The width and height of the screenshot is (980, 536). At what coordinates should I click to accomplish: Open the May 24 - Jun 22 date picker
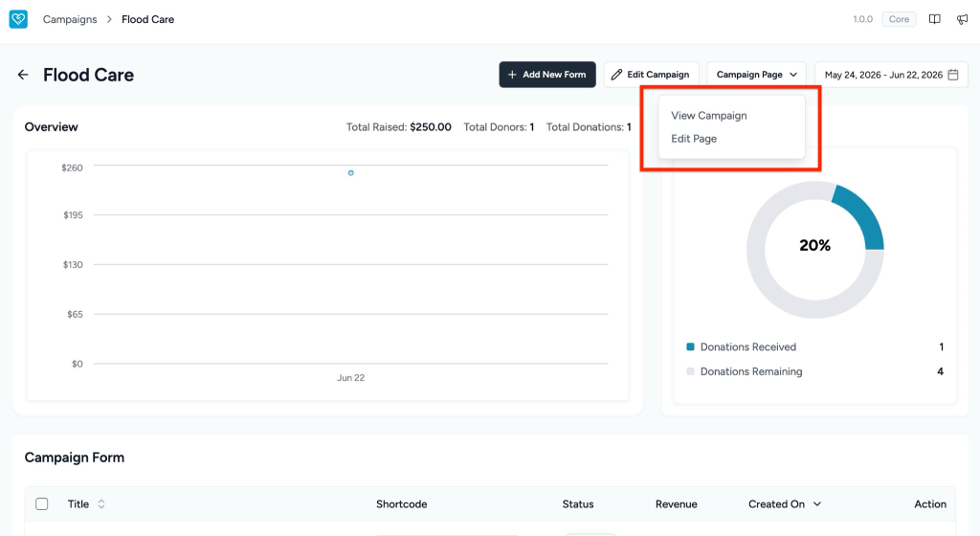(891, 75)
